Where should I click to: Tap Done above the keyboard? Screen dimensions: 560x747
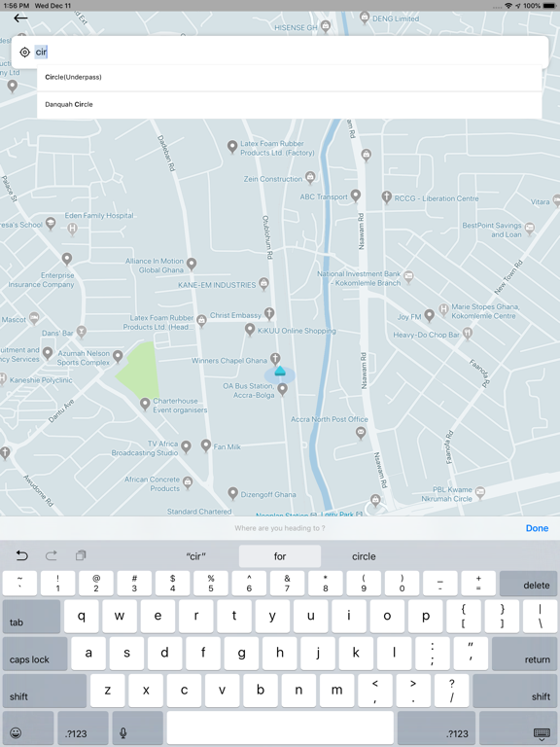pyautogui.click(x=537, y=528)
